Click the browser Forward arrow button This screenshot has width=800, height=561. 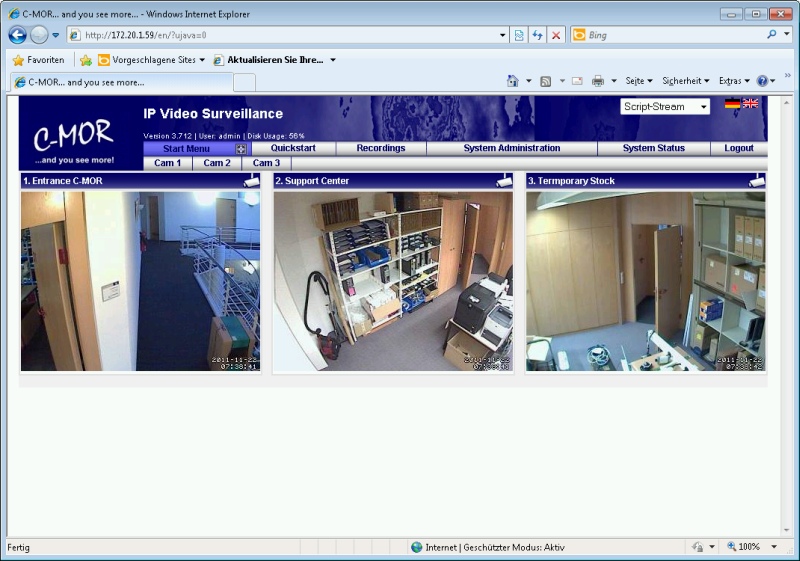tap(39, 35)
